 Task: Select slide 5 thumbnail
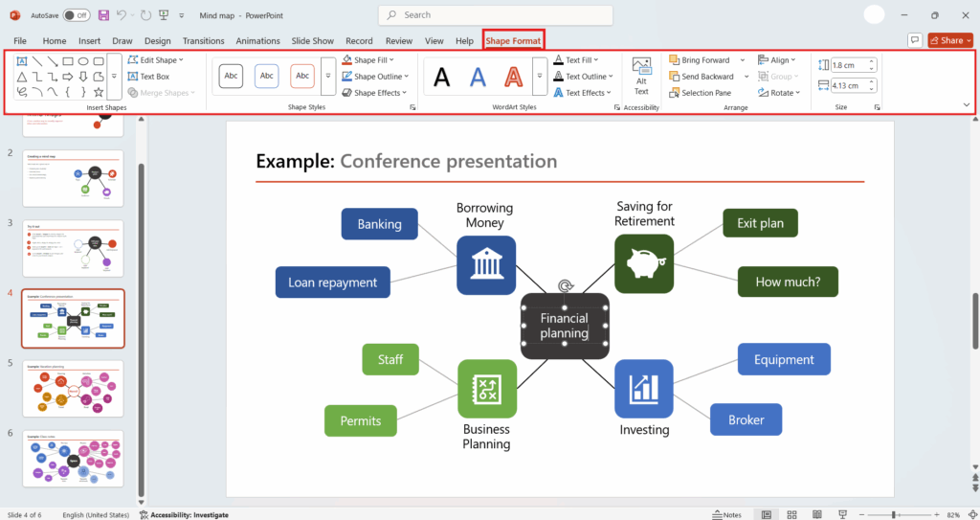73,389
